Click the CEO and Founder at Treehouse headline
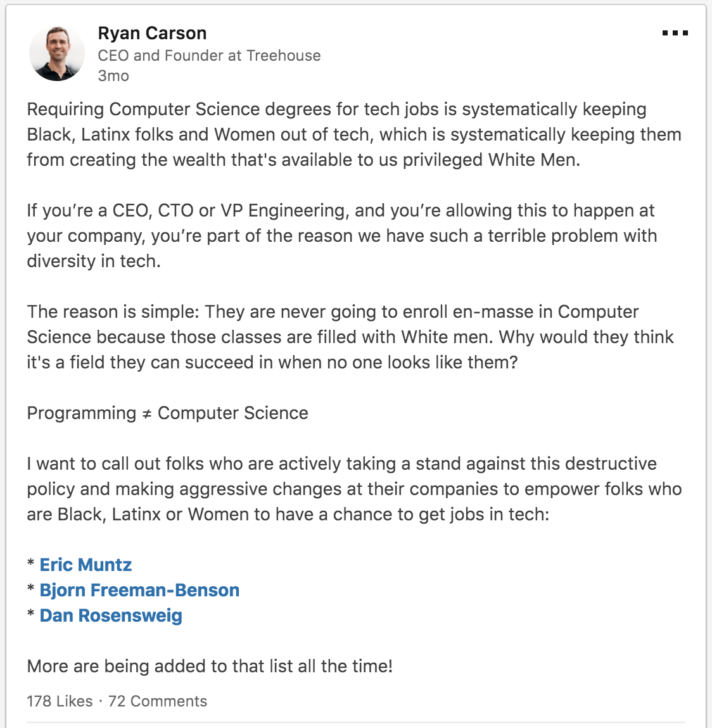 (x=209, y=56)
